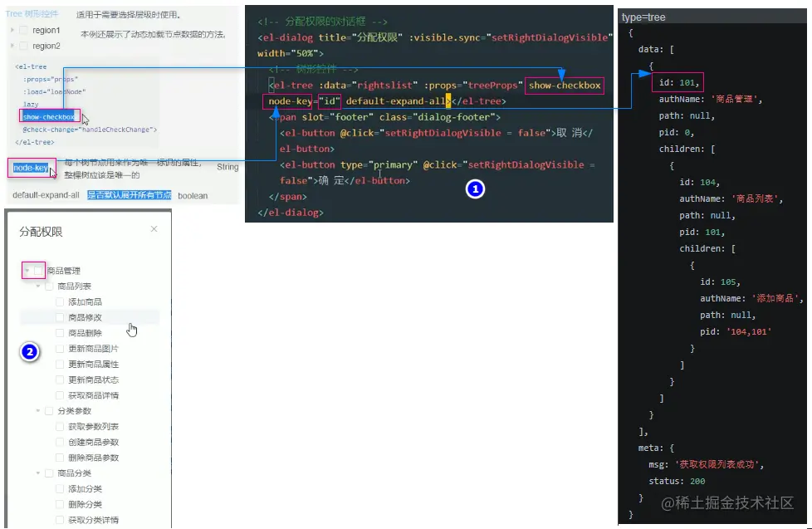This screenshot has width=812, height=529.
Task: Collapse the 商品管理 tree node
Action: (x=27, y=271)
